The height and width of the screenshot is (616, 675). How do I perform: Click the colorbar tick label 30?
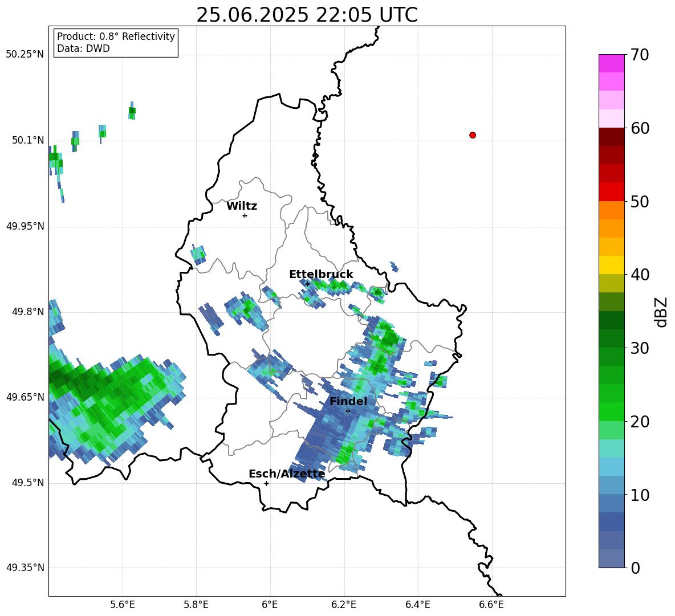(640, 348)
